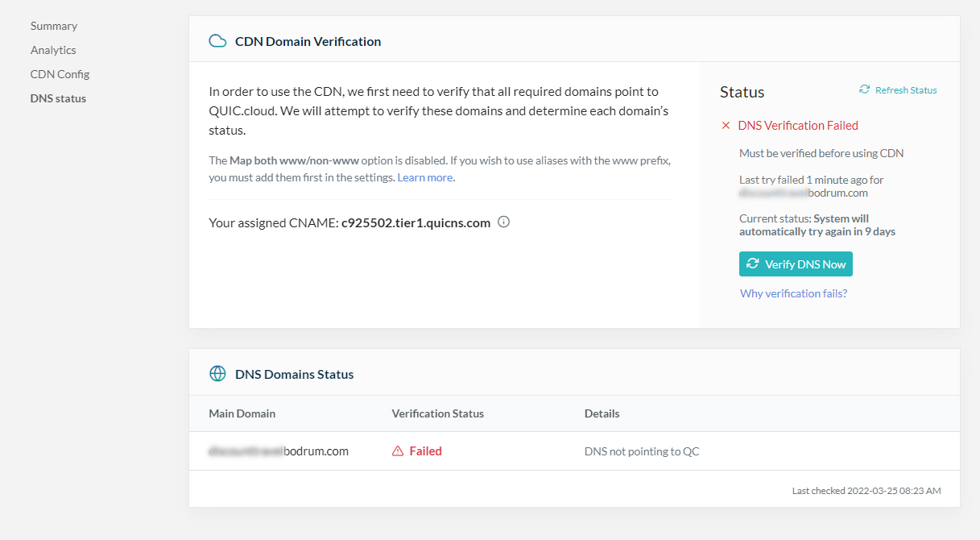Click the warning triangle icon beside Failed

pos(398,451)
